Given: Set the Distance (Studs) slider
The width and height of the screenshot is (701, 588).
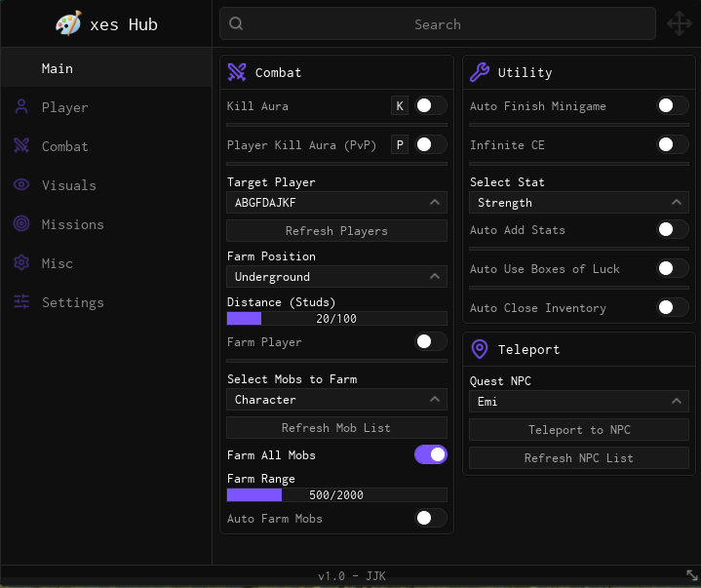Looking at the screenshot, I should tap(336, 318).
